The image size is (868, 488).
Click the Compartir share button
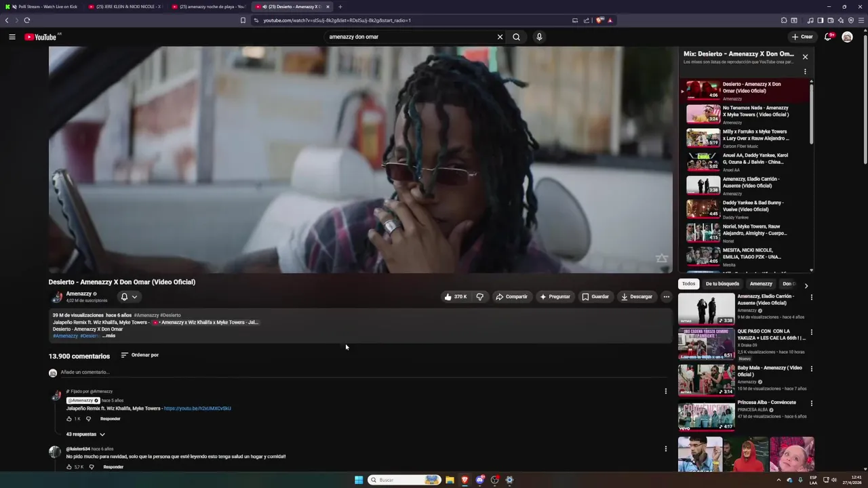point(511,296)
